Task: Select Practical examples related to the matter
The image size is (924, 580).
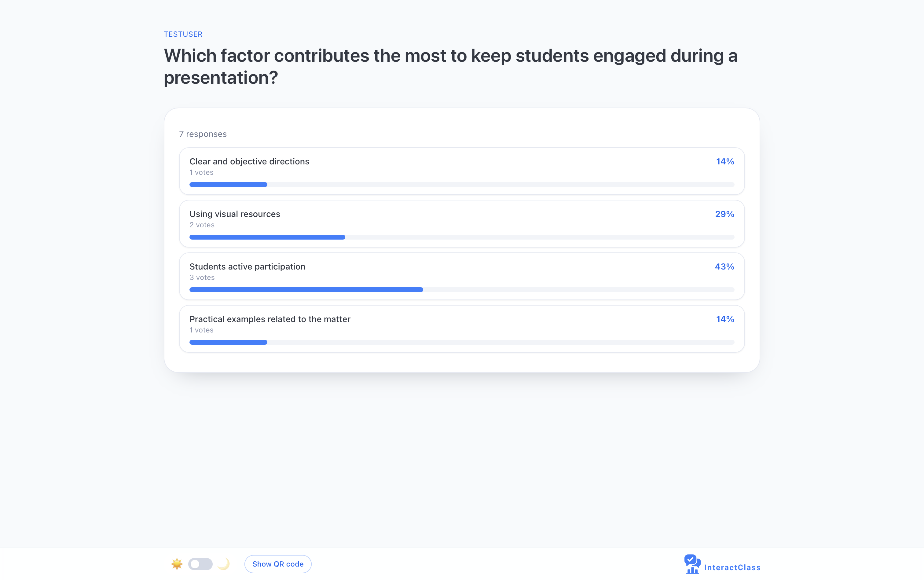Action: pos(269,319)
